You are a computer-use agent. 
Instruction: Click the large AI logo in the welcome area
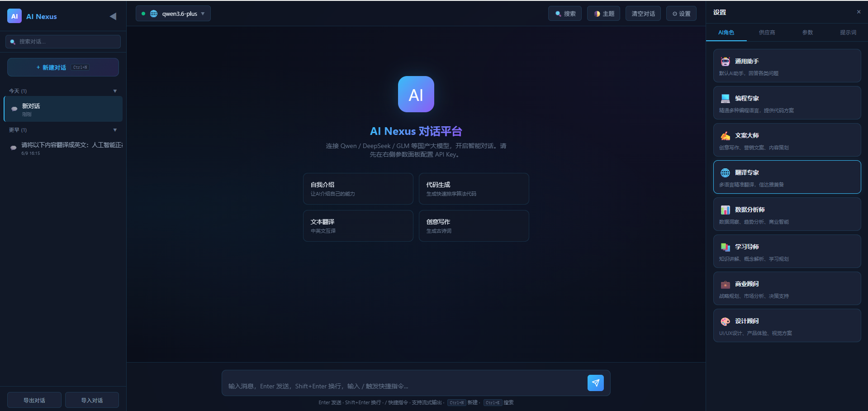[x=416, y=94]
